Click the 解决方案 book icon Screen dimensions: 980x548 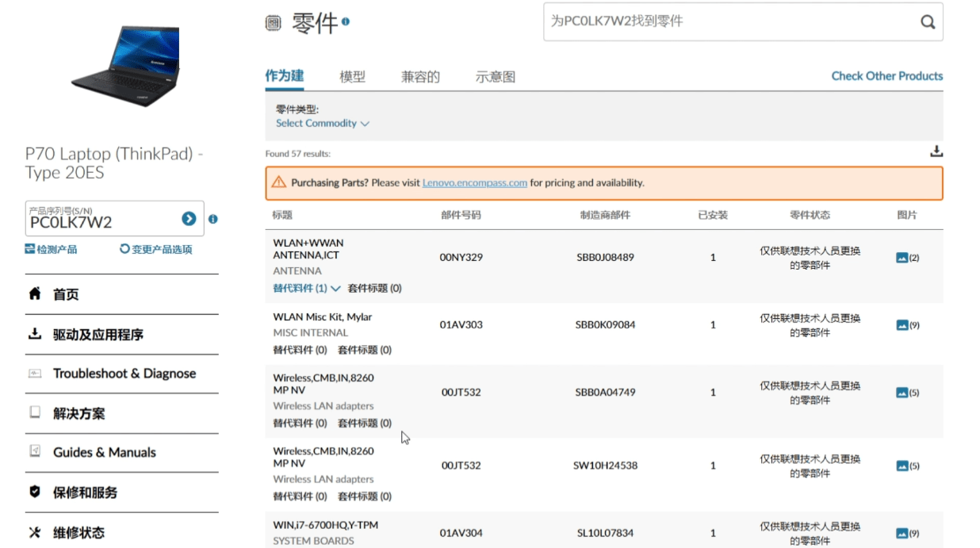click(x=34, y=413)
